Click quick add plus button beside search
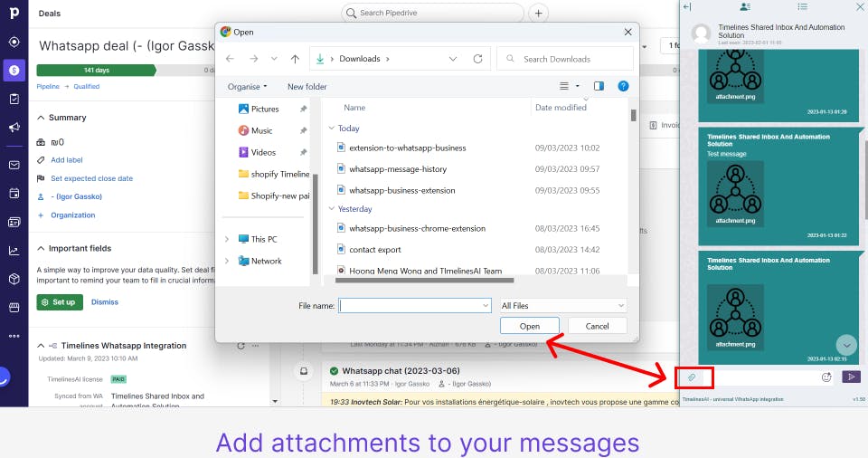The height and width of the screenshot is (458, 868). click(x=539, y=13)
